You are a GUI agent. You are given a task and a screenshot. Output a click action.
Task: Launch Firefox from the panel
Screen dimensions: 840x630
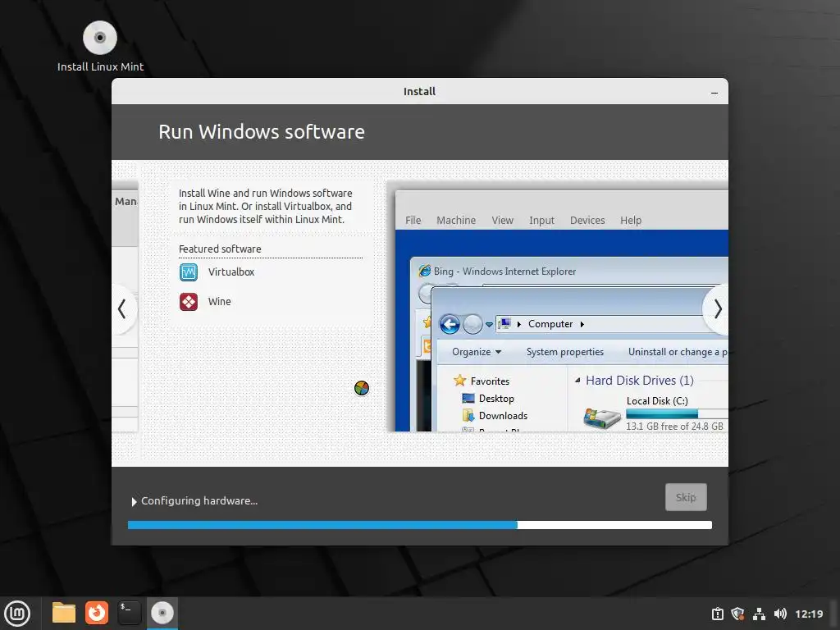pyautogui.click(x=97, y=613)
